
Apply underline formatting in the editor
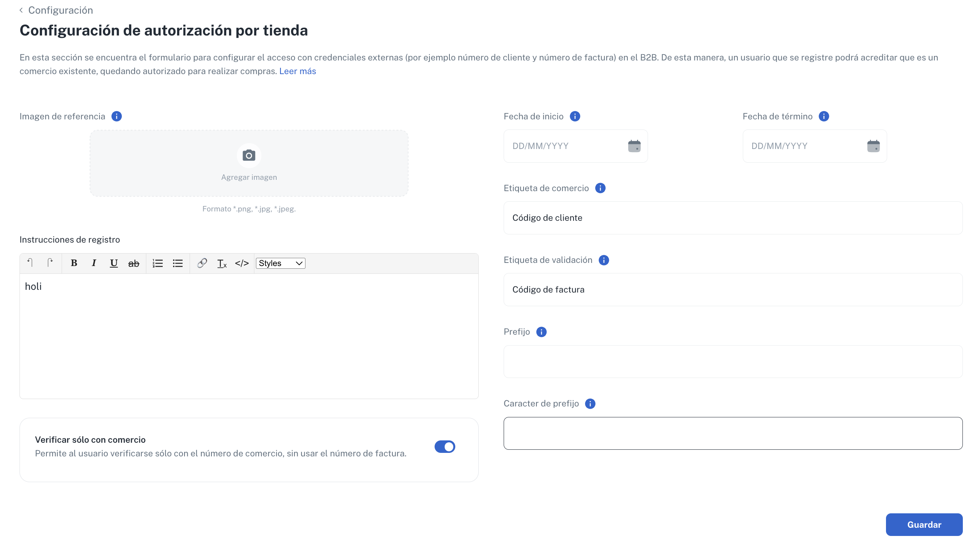(x=114, y=263)
